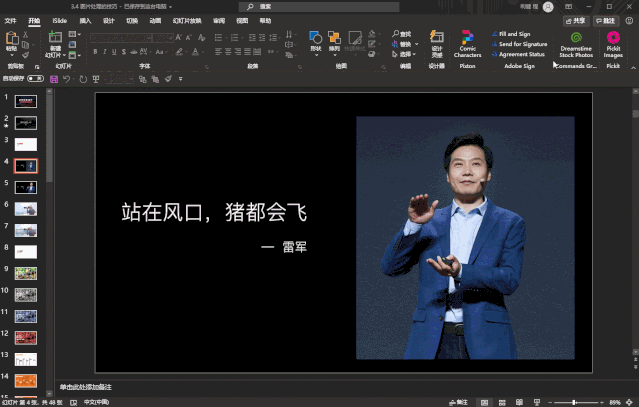This screenshot has width=639, height=407.
Task: Open the Arrange objects icon
Action: pyautogui.click(x=334, y=38)
